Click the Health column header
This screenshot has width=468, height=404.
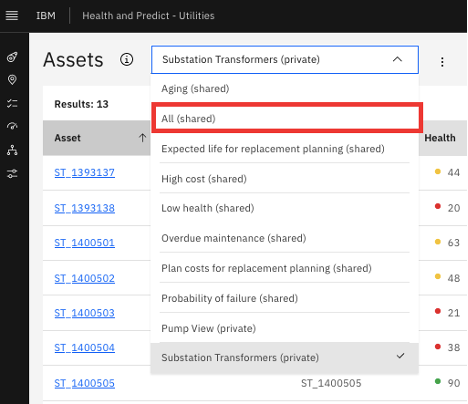[440, 138]
